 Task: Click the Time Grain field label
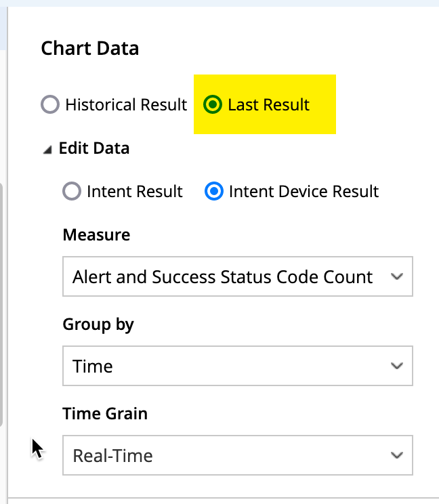coord(104,413)
